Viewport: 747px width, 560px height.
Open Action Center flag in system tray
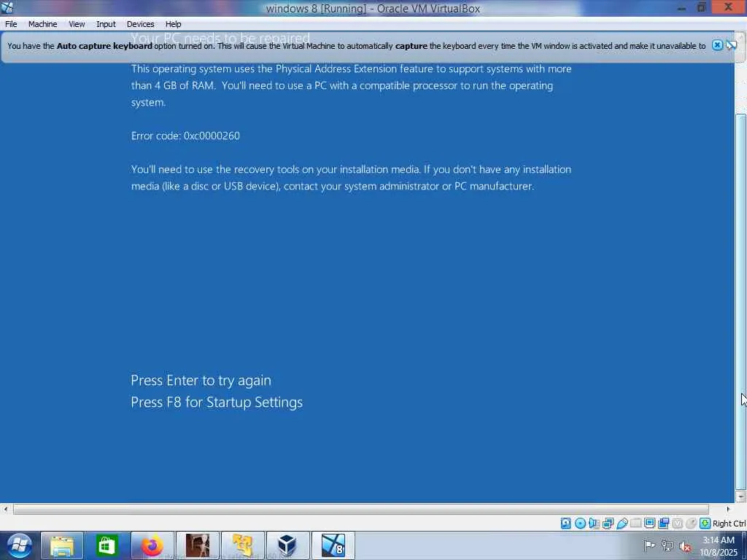point(649,545)
